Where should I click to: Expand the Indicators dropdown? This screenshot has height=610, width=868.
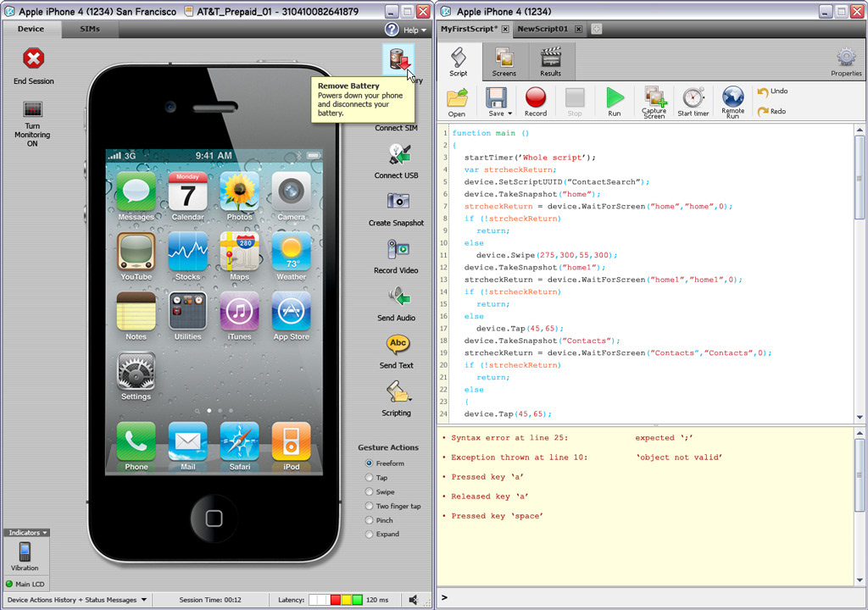[26, 533]
